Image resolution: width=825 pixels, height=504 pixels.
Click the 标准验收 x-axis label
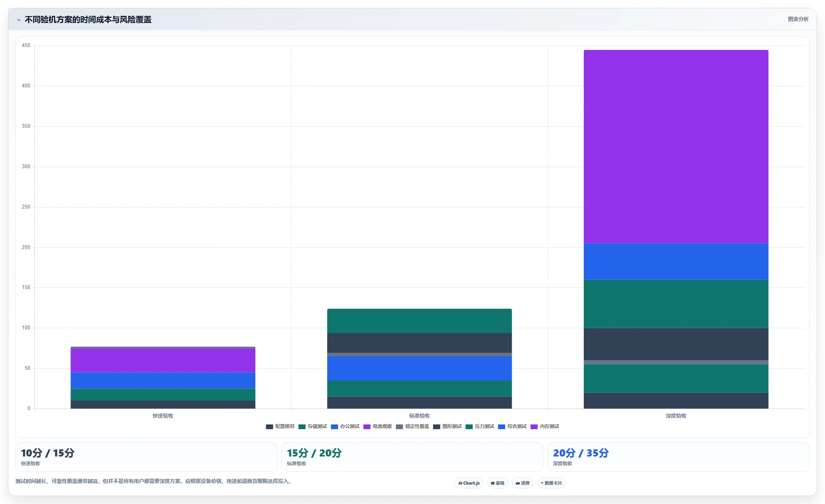tap(419, 416)
